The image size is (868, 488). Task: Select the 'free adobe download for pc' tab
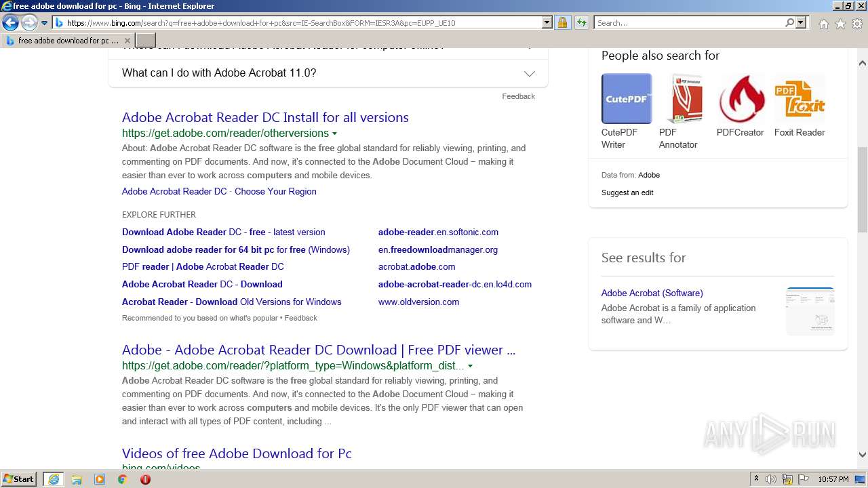pyautogui.click(x=68, y=41)
